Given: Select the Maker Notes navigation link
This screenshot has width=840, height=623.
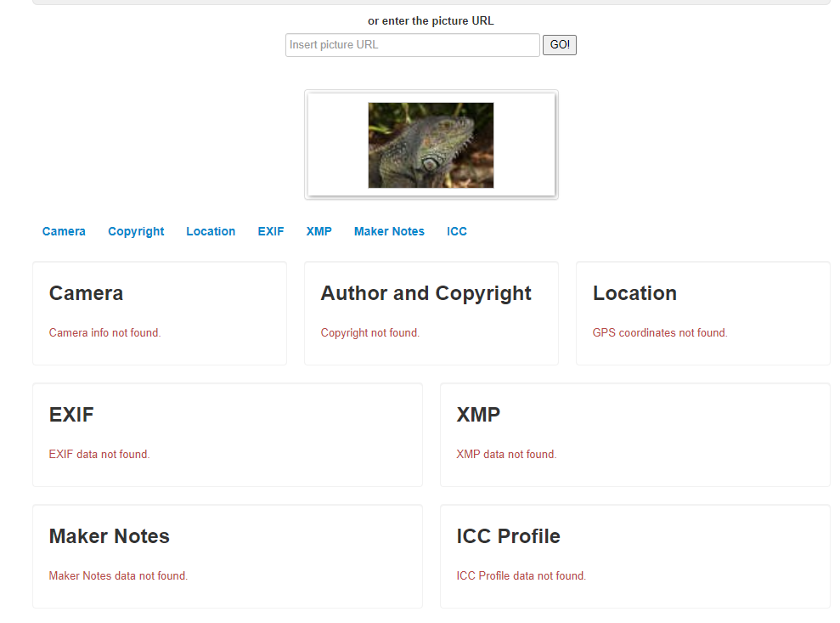Looking at the screenshot, I should 389,231.
